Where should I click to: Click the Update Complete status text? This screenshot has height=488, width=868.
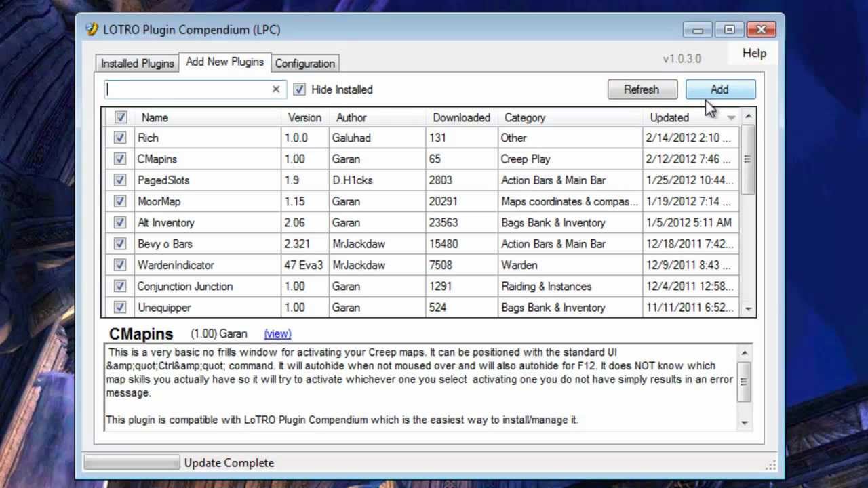[x=229, y=463]
